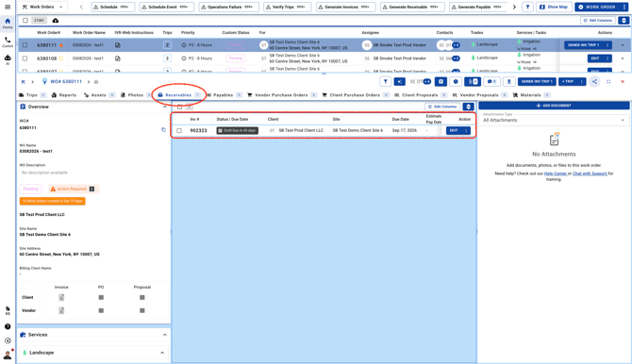Copy the WO# 6380111 value
This screenshot has width=632, height=364.
pos(163,130)
